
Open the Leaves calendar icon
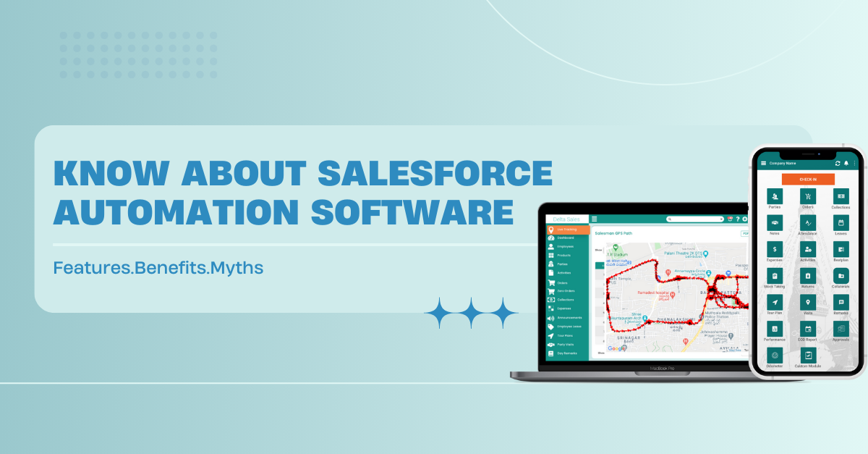coord(841,222)
